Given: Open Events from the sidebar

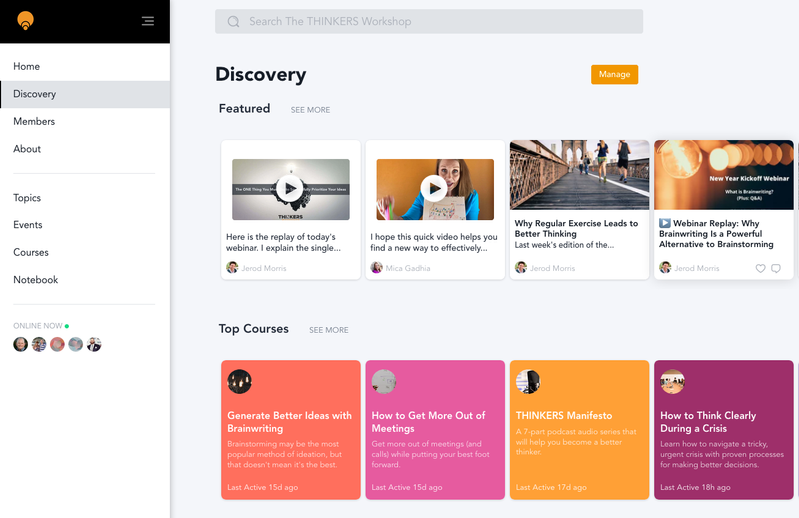Looking at the screenshot, I should (85, 225).
